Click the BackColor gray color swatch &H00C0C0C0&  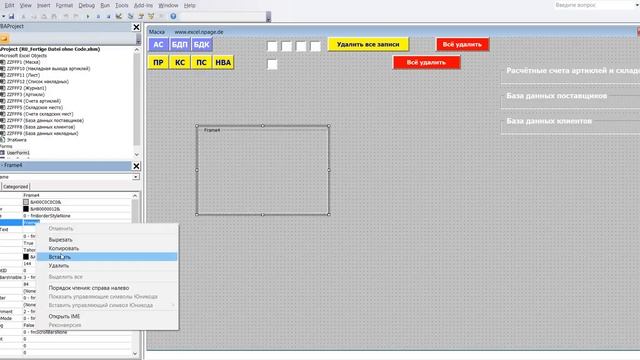pos(26,202)
